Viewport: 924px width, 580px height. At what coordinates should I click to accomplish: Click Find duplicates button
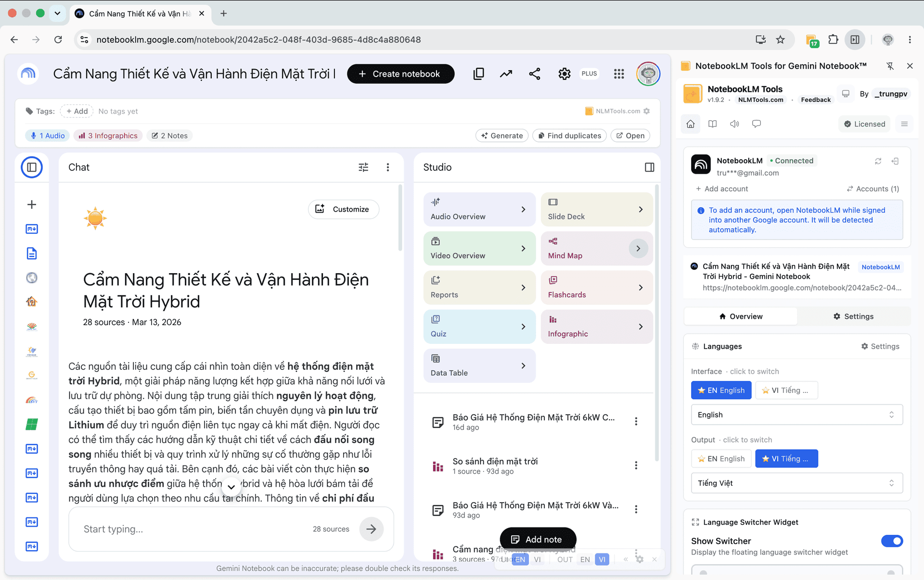(x=569, y=136)
